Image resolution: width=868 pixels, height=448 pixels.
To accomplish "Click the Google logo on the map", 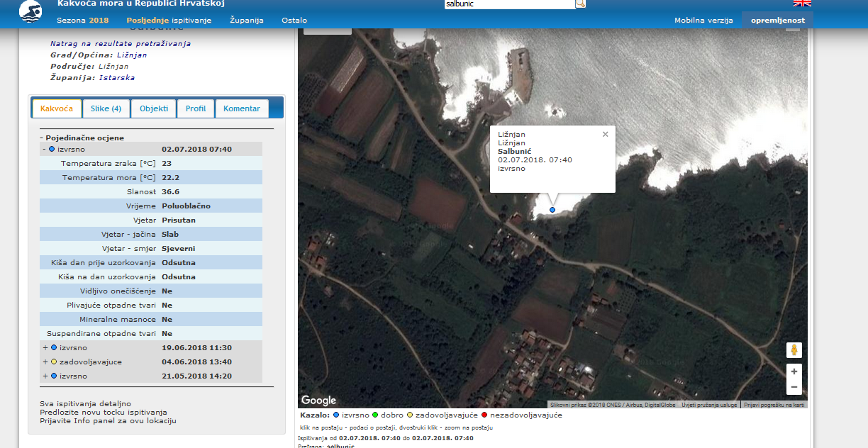I will (318, 401).
